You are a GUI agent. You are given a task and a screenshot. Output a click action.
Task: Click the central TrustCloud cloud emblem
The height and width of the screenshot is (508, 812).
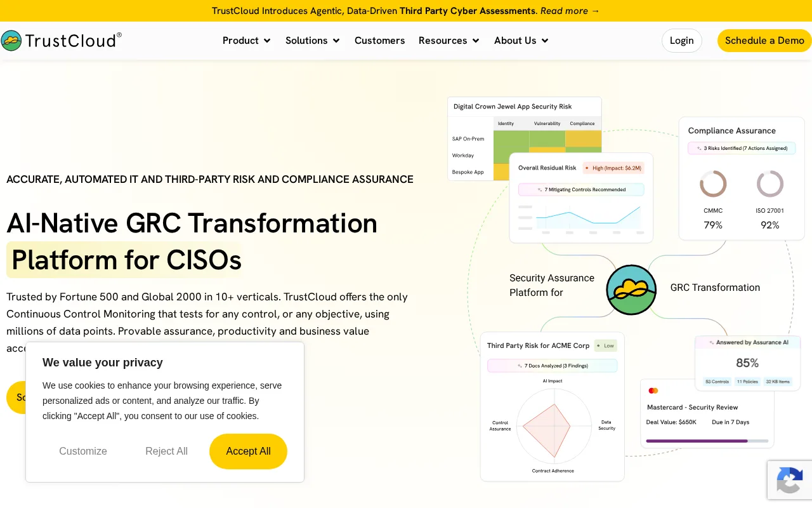tap(631, 290)
